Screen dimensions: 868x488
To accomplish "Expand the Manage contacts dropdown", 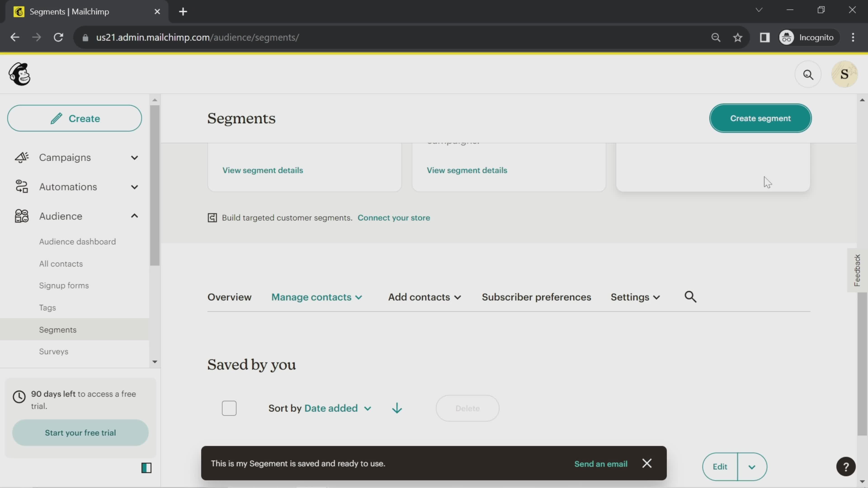I will [316, 297].
